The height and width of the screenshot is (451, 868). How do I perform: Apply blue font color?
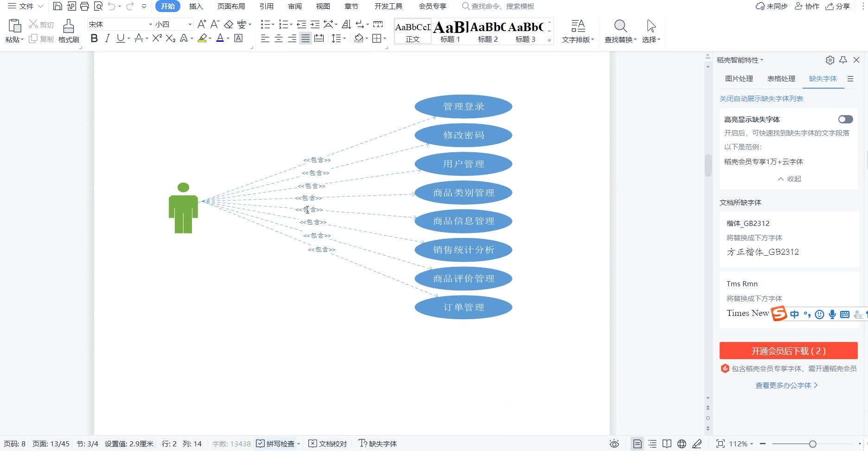click(x=220, y=38)
